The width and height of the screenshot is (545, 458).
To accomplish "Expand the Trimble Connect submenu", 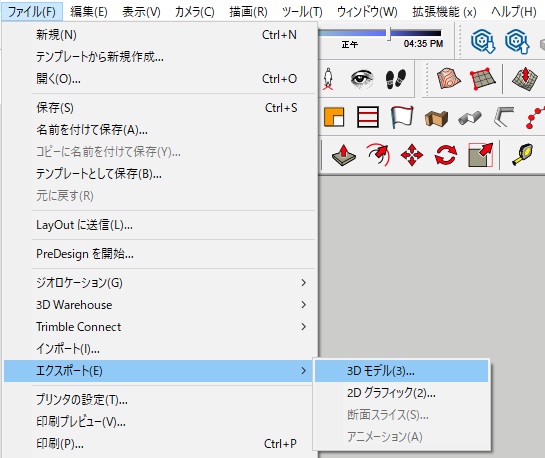I will coord(160,327).
